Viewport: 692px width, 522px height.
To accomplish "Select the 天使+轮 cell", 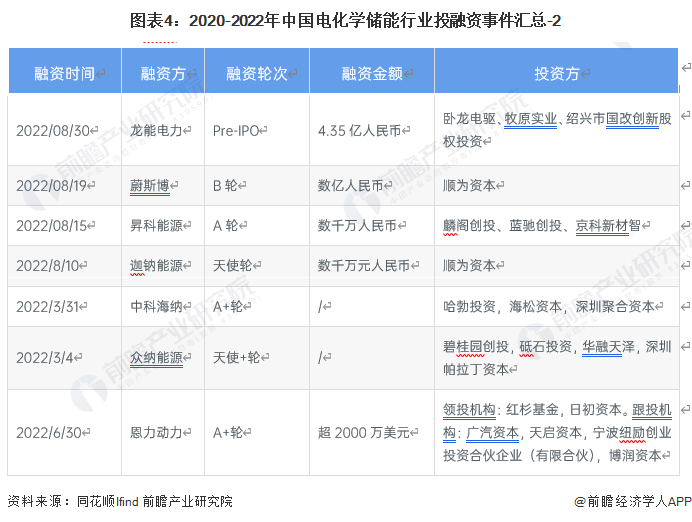I will (x=257, y=357).
